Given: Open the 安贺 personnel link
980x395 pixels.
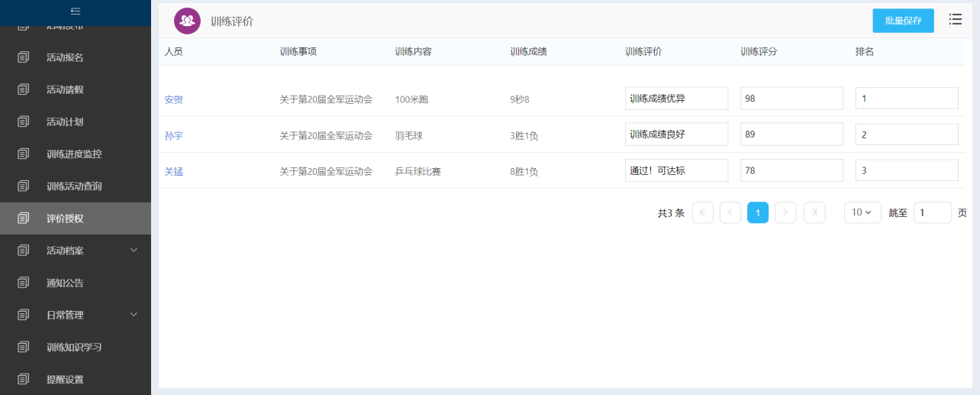Looking at the screenshot, I should coord(174,99).
